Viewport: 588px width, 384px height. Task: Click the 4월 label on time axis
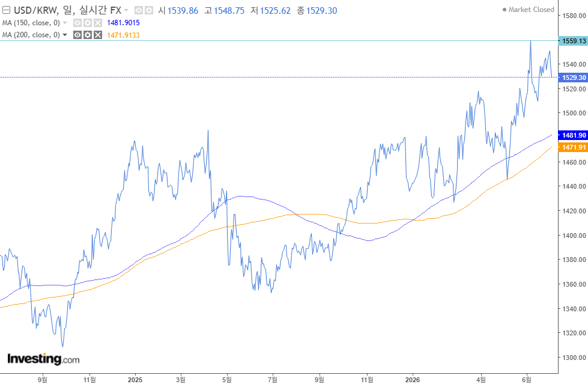(x=481, y=380)
